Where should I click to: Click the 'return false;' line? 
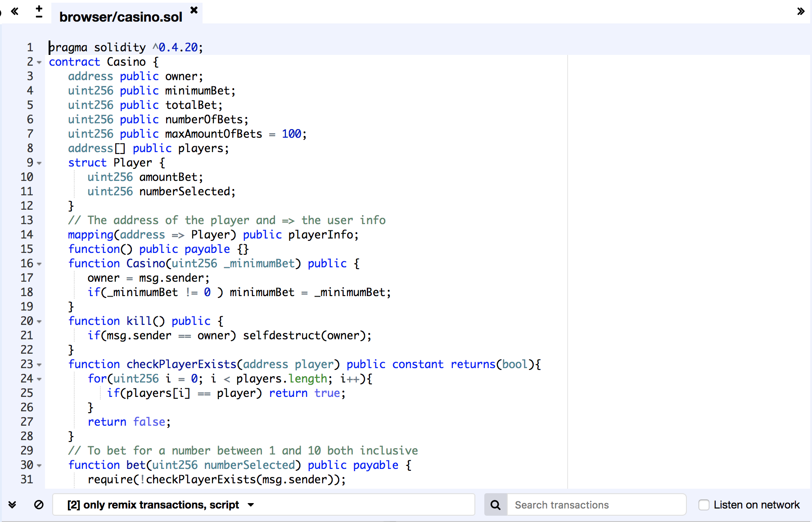pyautogui.click(x=129, y=422)
